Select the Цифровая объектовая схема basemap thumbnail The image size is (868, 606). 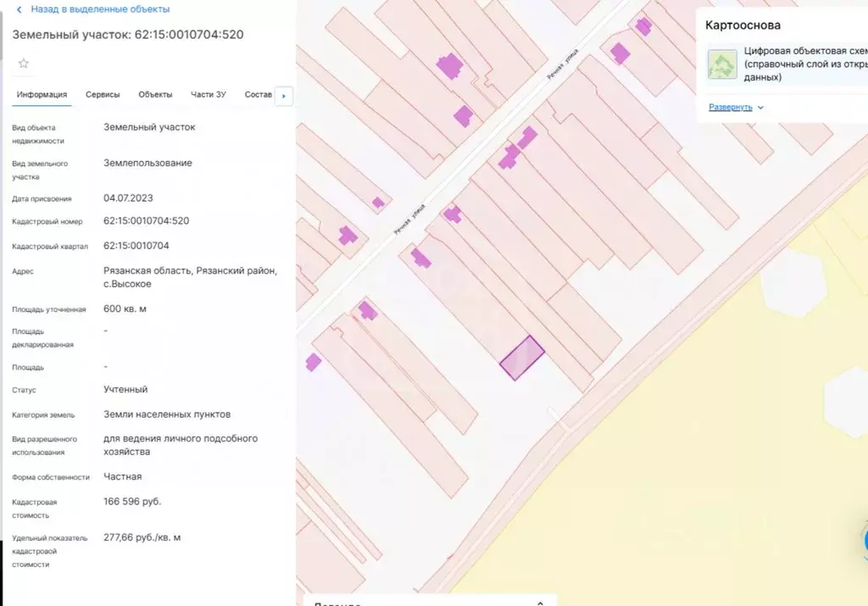(722, 64)
